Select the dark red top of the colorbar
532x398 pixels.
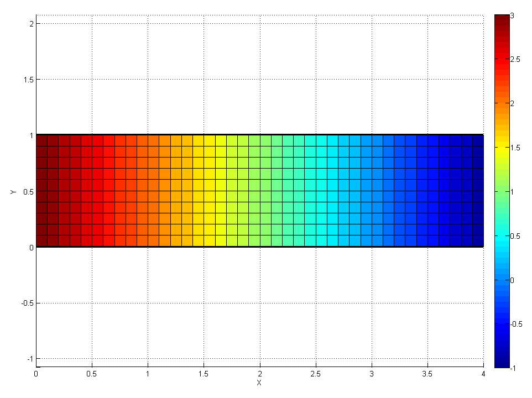coord(502,18)
